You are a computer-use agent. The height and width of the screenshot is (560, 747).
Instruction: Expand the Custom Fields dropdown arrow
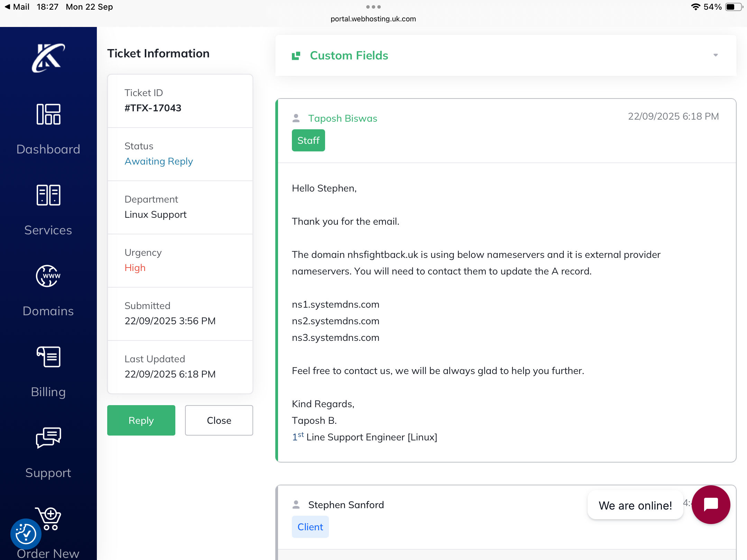716,55
